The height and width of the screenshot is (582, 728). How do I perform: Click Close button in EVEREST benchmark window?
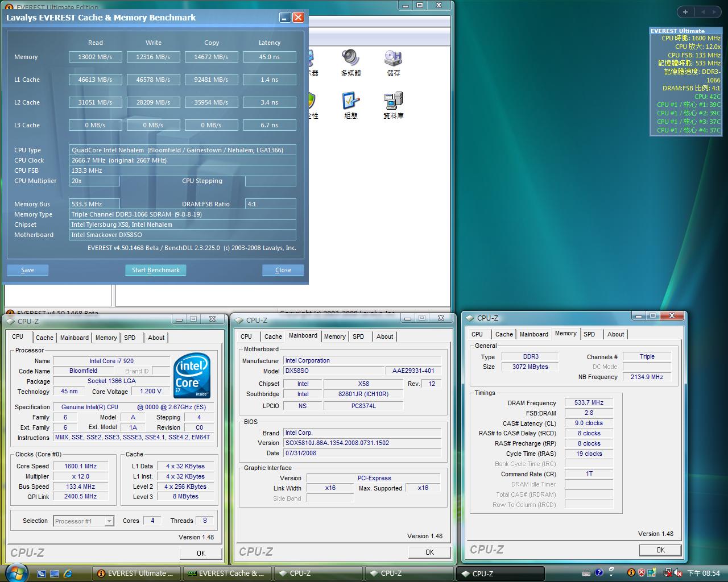pyautogui.click(x=283, y=270)
